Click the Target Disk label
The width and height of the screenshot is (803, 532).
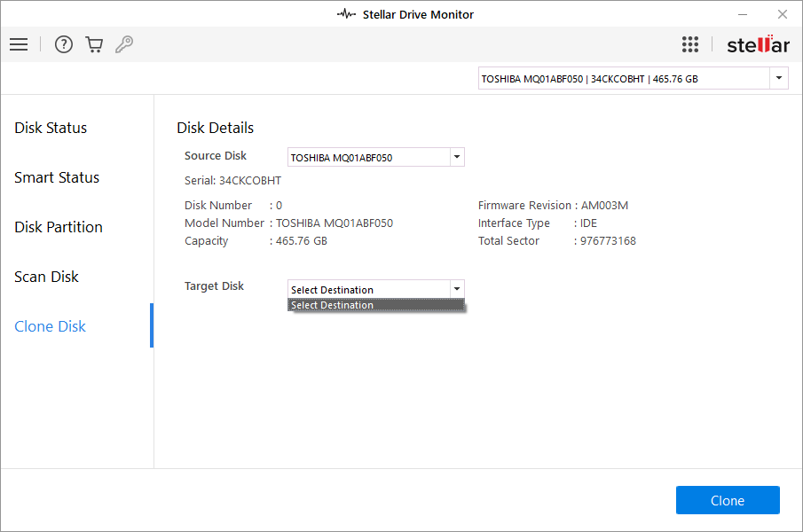coord(214,286)
